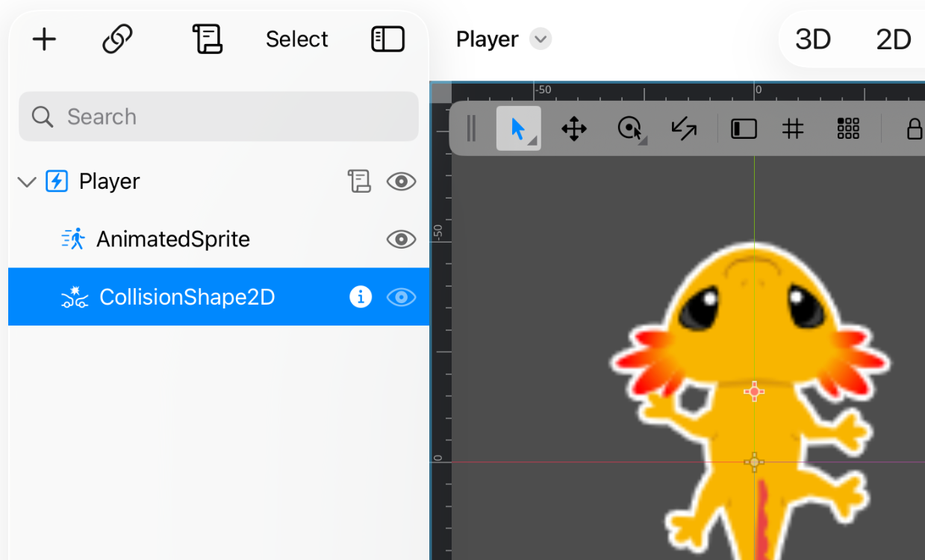925x560 pixels.
Task: Open the Player scene dropdown chevron
Action: tap(541, 39)
